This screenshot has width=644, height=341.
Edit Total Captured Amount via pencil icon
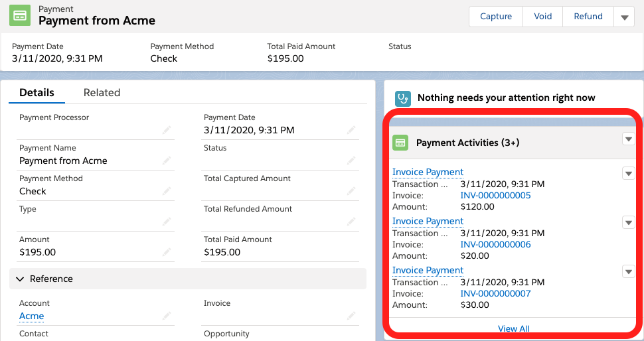[351, 191]
